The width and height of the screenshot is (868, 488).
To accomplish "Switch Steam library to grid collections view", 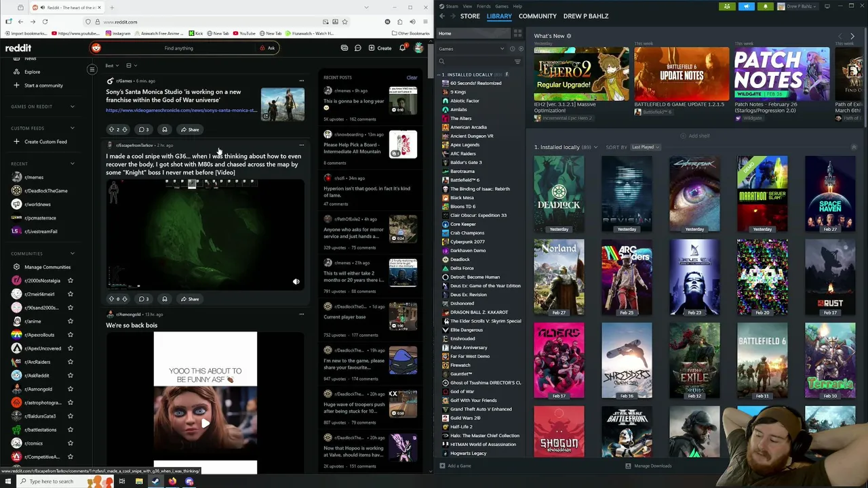I will 517,33.
